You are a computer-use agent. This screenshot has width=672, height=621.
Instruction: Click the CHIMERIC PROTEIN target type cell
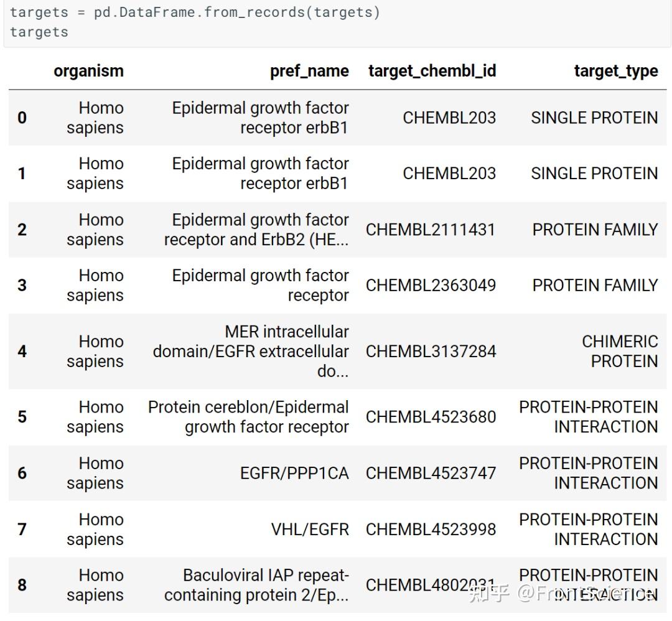pyautogui.click(x=620, y=352)
